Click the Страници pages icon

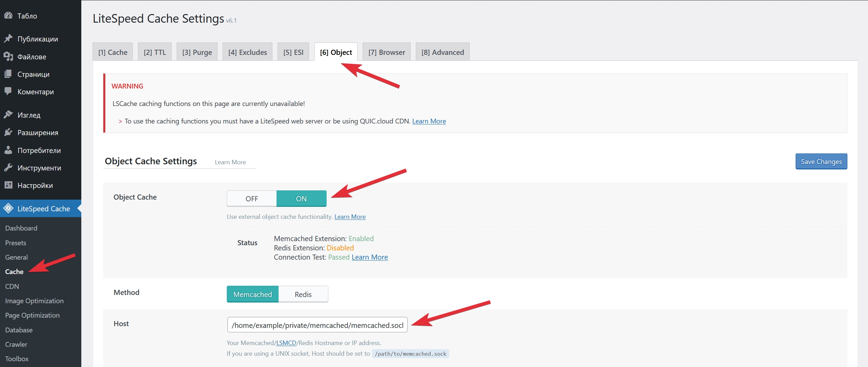pyautogui.click(x=8, y=74)
